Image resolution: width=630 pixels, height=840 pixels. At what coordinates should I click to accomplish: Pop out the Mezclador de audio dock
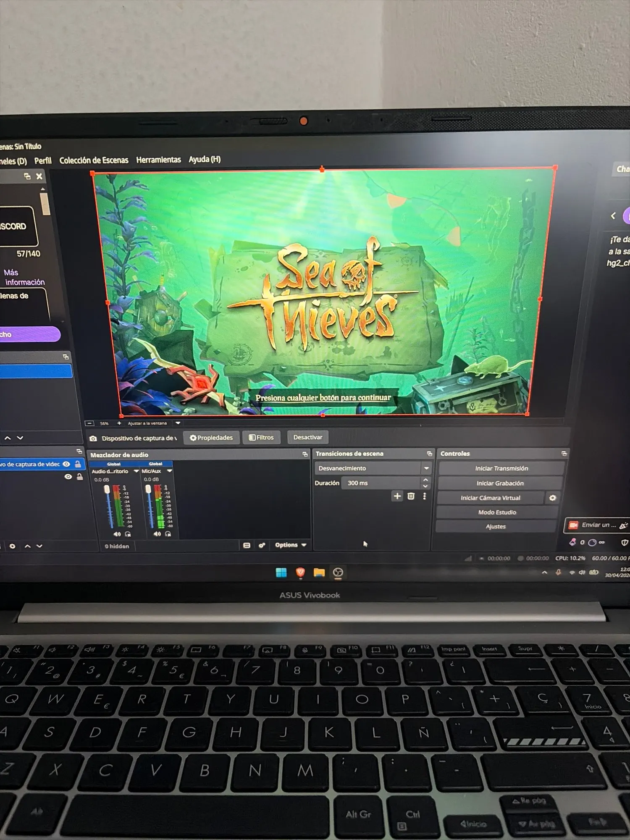pyautogui.click(x=305, y=454)
